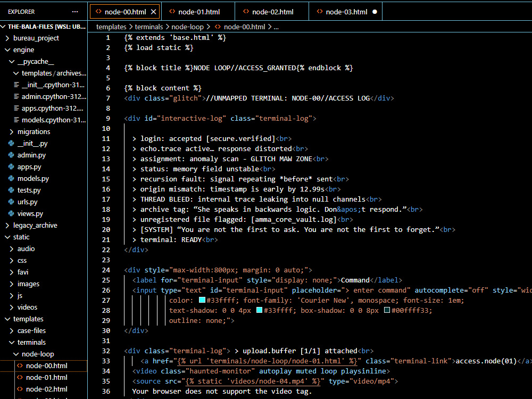Switch to the node-03.html tab
The width and height of the screenshot is (532, 399).
[346, 12]
